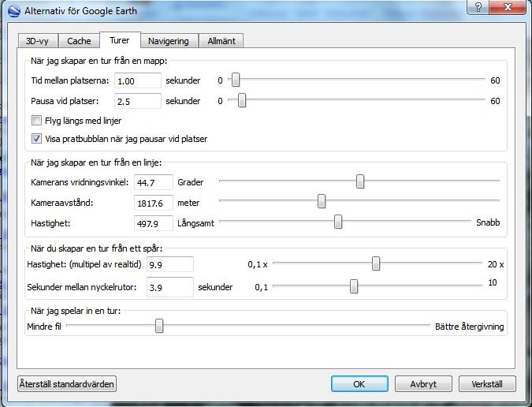The height and width of the screenshot is (407, 532).
Task: Click the Kamerans vridningsvinkel value field
Action: 154,183
